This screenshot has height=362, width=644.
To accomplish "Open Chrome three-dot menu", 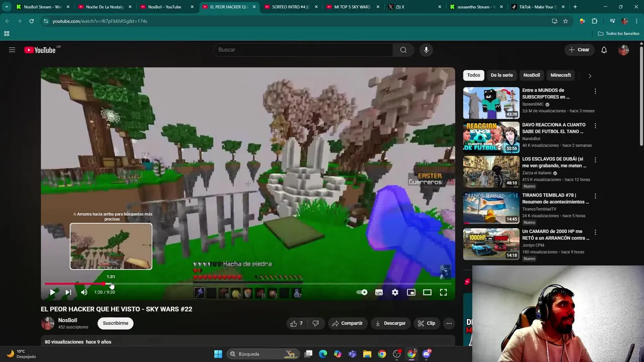I will coord(636,21).
